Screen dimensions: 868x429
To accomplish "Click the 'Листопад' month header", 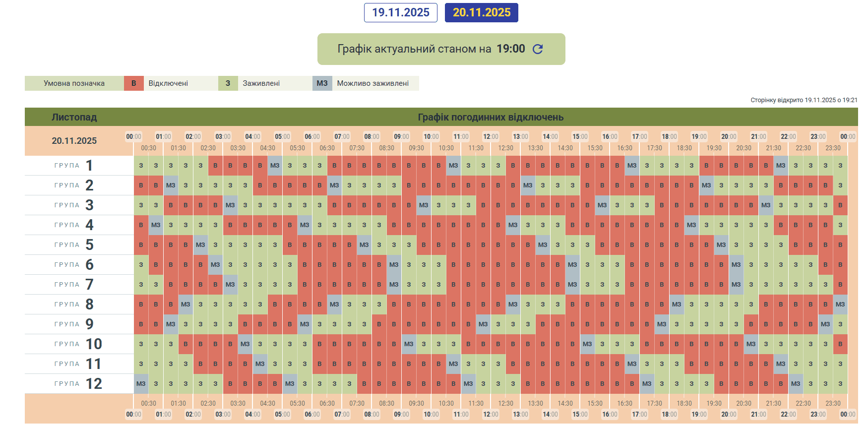I will [x=74, y=117].
